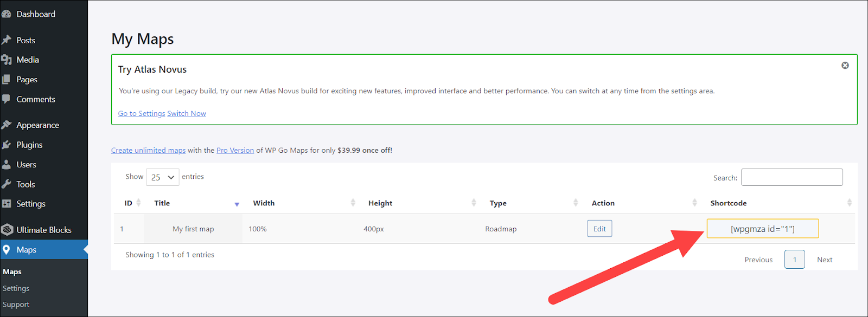Click the Posts pushpin icon
The height and width of the screenshot is (317, 868).
(7, 40)
